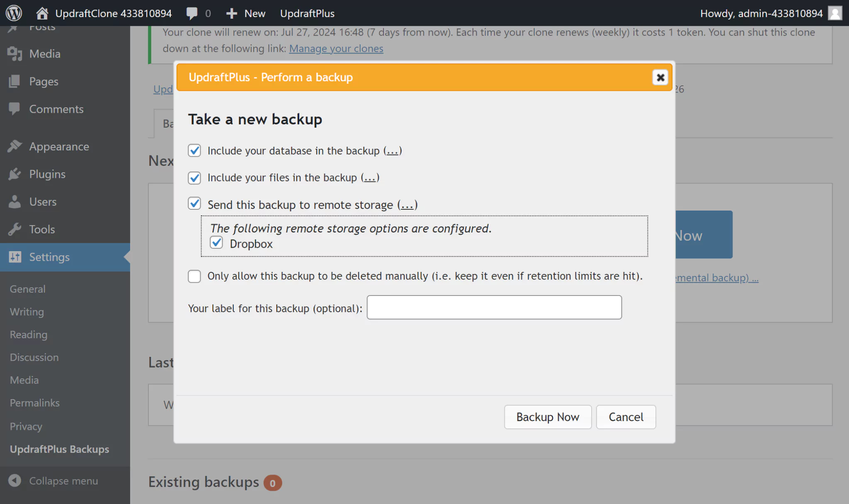Open Plugins via the plug icon
Viewport: 849px width, 504px height.
(15, 174)
